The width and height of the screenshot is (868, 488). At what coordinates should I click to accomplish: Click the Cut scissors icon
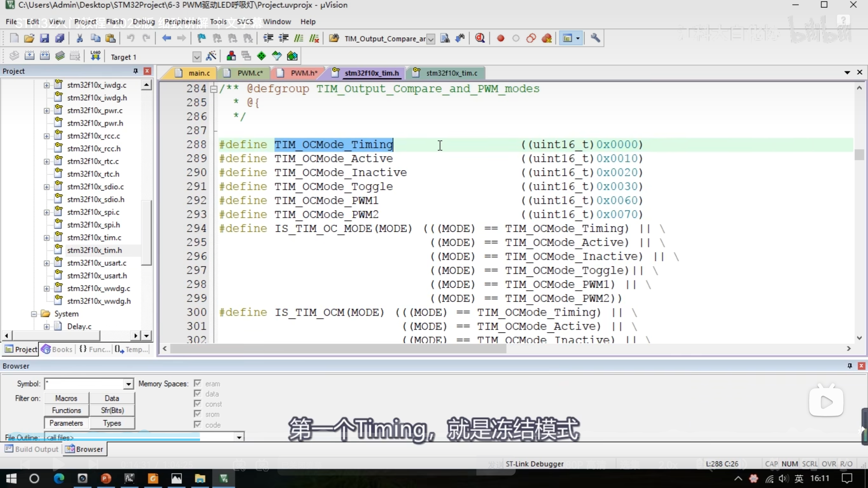[x=80, y=38]
